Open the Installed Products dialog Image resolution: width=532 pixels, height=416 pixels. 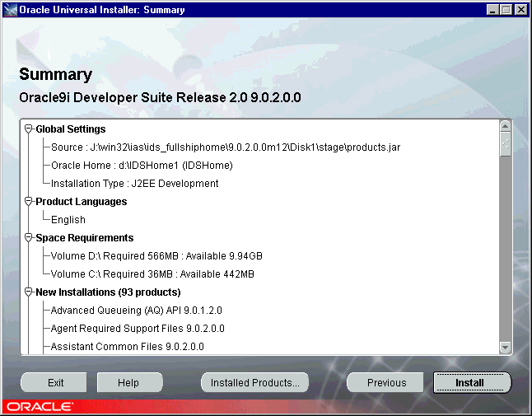pyautogui.click(x=254, y=382)
